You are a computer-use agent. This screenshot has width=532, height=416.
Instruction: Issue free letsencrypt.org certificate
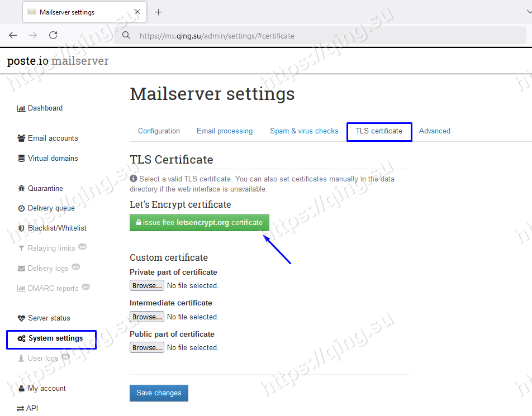click(199, 223)
